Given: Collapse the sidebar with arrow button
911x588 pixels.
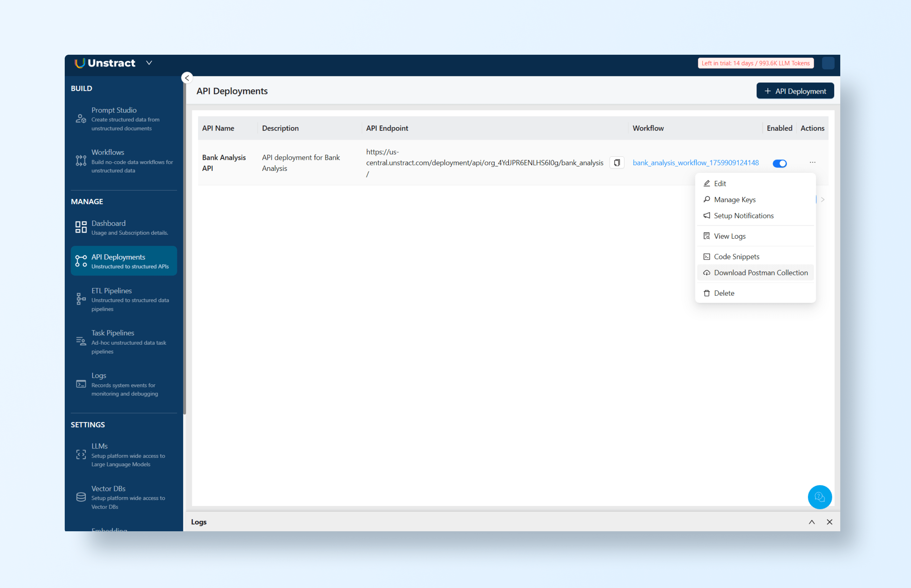Looking at the screenshot, I should coord(187,78).
